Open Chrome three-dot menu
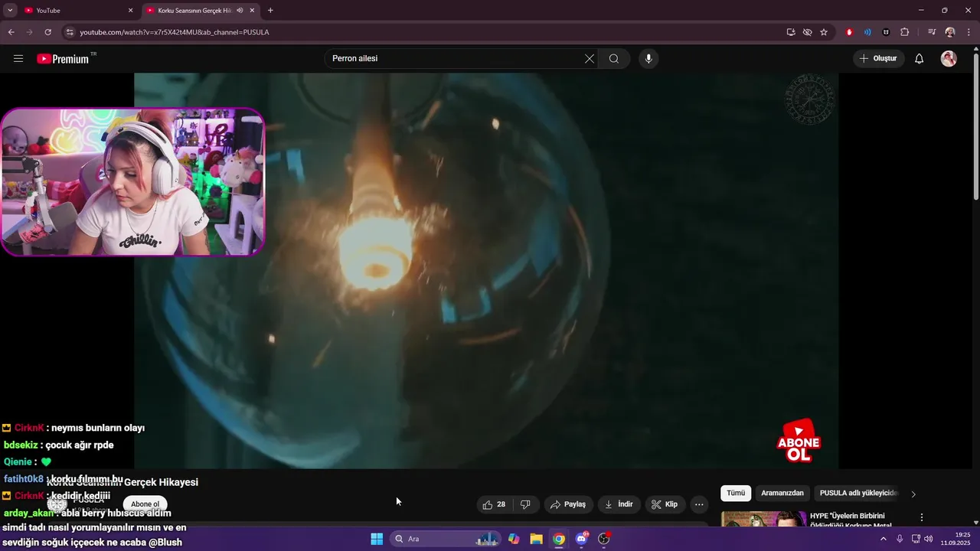Image resolution: width=980 pixels, height=551 pixels. [969, 32]
